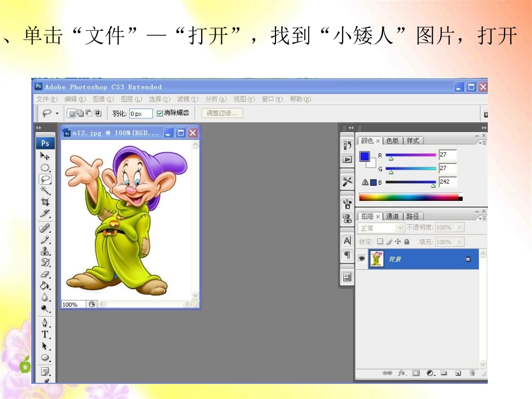532x399 pixels.
Task: Toggle lock all icon in 锁定 row
Action: point(407,241)
